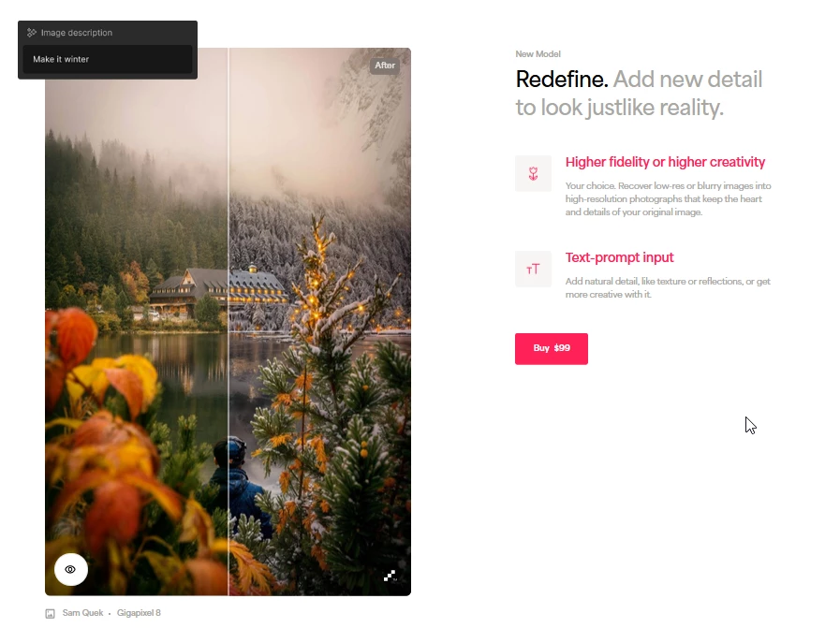Screen dimensions: 840x628
Task: Click the before/after comparison slider line
Action: tap(228, 321)
